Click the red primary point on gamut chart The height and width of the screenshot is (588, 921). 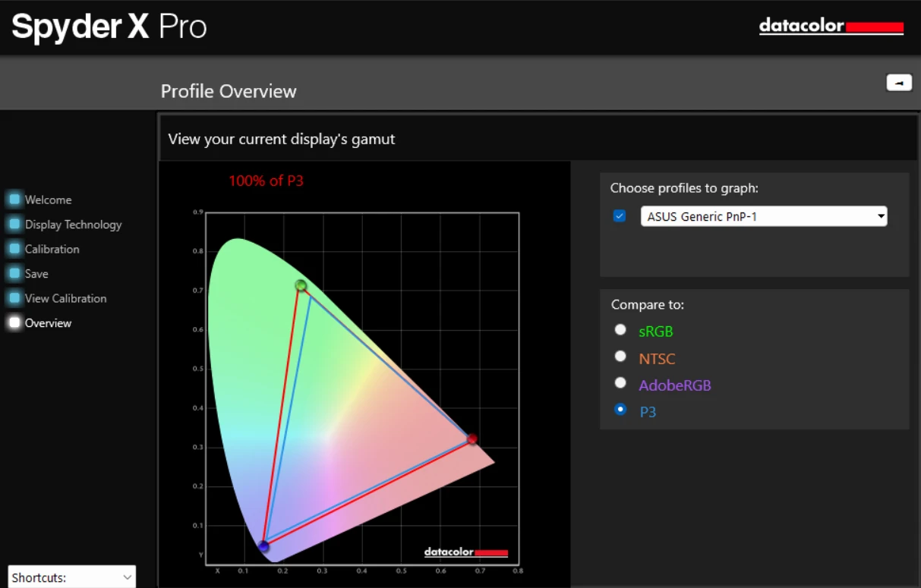click(472, 439)
